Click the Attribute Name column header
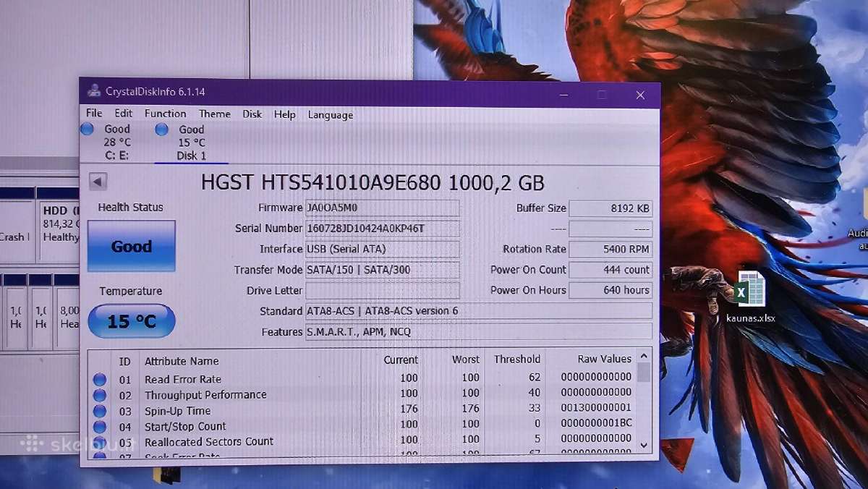The width and height of the screenshot is (868, 489). click(x=182, y=361)
